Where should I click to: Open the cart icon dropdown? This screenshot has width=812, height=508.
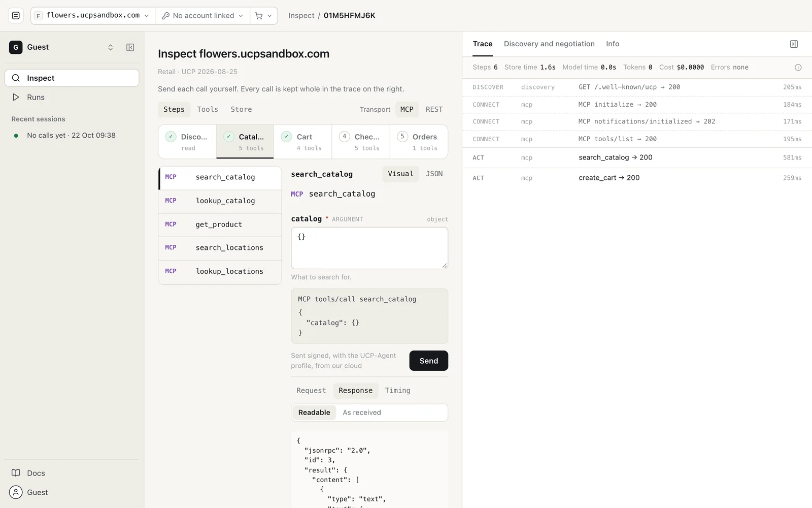263,16
